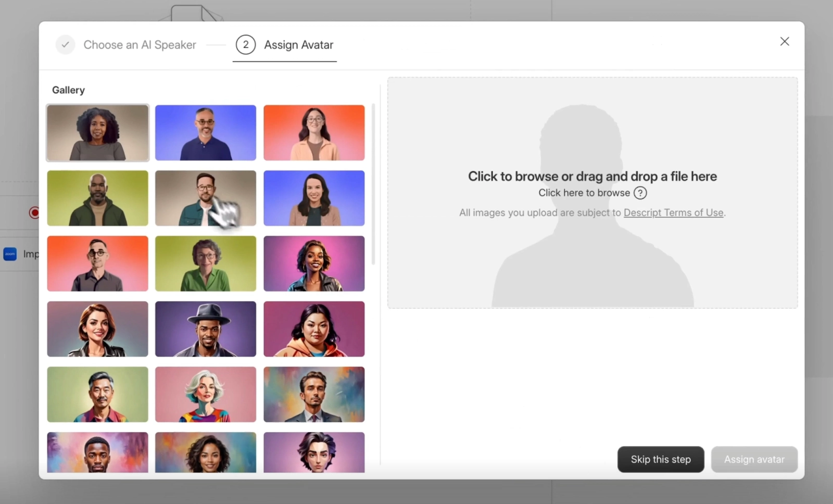The width and height of the screenshot is (833, 504).
Task: Select the curly-haired woman avatar thumbnail
Action: tap(97, 133)
